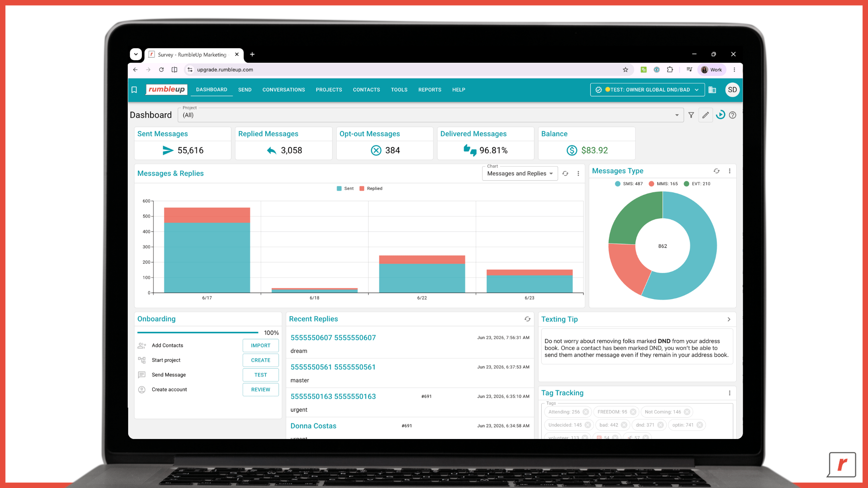
Task: Click the Opt-out circled X icon
Action: [376, 151]
